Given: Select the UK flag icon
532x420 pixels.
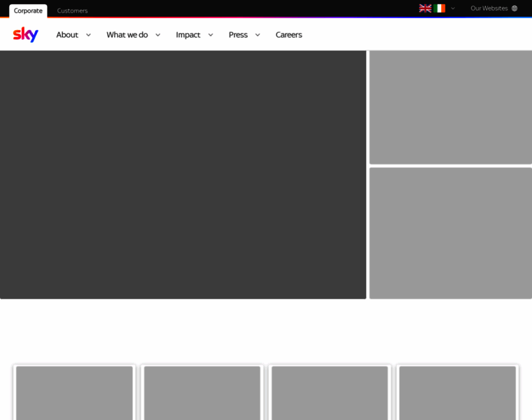Looking at the screenshot, I should (x=425, y=8).
